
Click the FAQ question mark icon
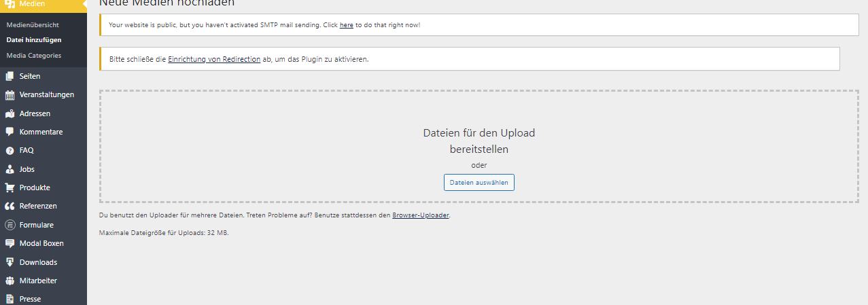(x=10, y=151)
